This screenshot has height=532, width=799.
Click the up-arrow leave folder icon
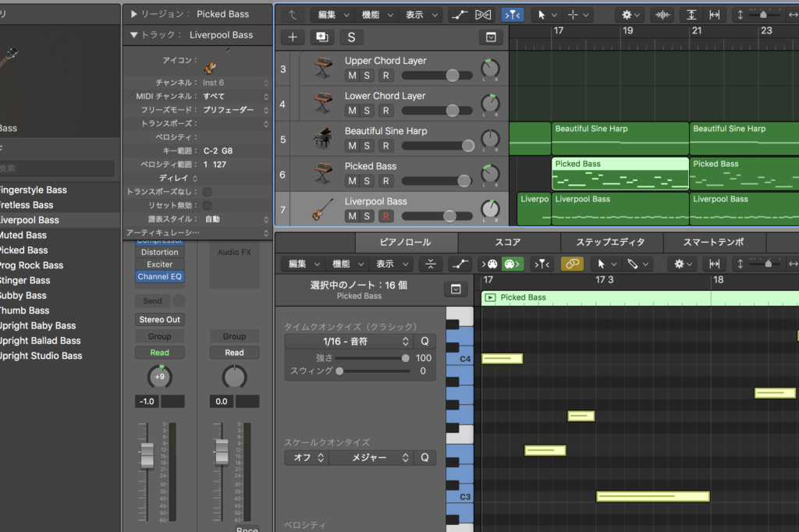[293, 15]
